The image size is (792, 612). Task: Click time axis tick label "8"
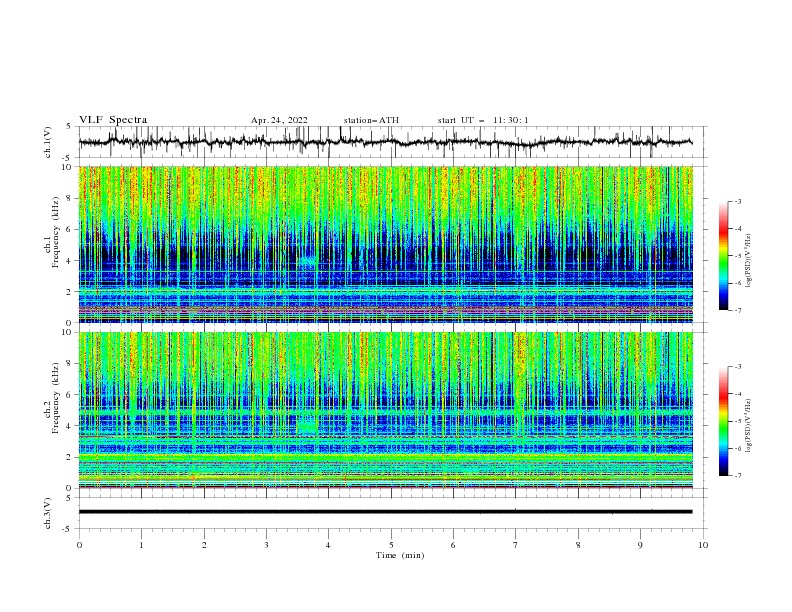coord(578,545)
